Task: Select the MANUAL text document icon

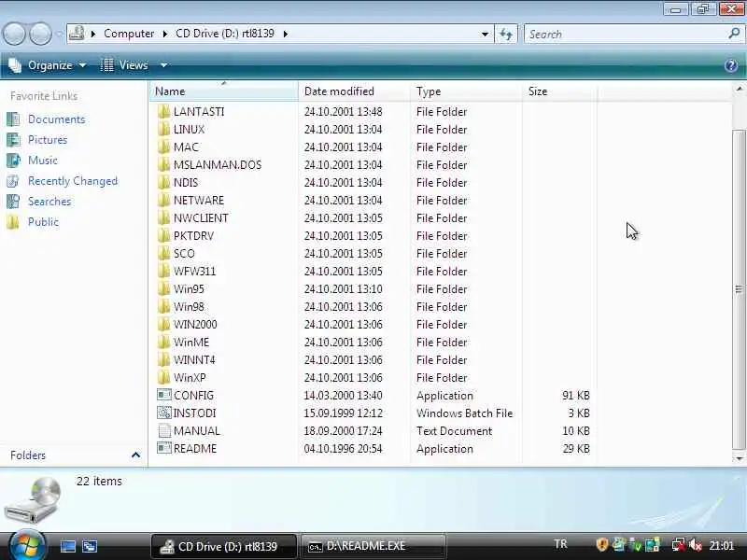Action: click(164, 430)
